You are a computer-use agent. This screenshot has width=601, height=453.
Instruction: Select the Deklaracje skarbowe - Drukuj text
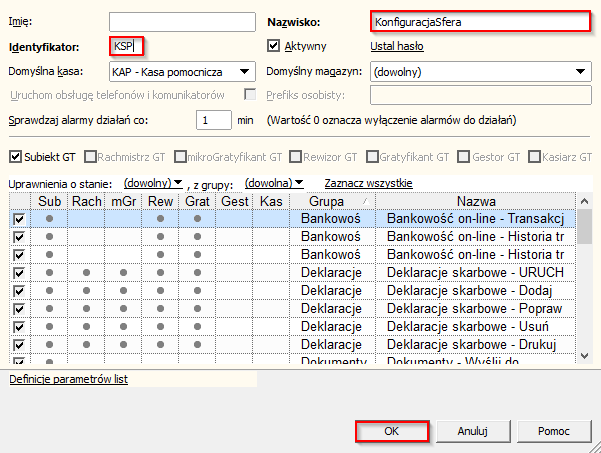click(471, 345)
